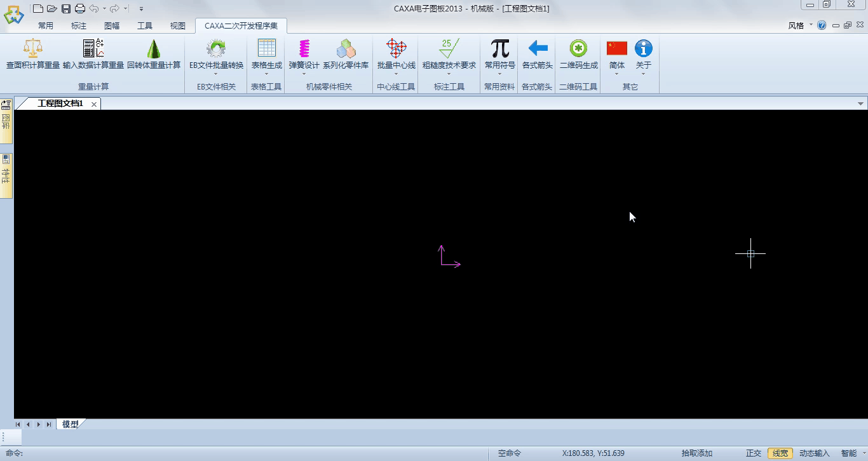Switch to the 常用 ribbon tab
The height and width of the screenshot is (461, 868).
(45, 26)
